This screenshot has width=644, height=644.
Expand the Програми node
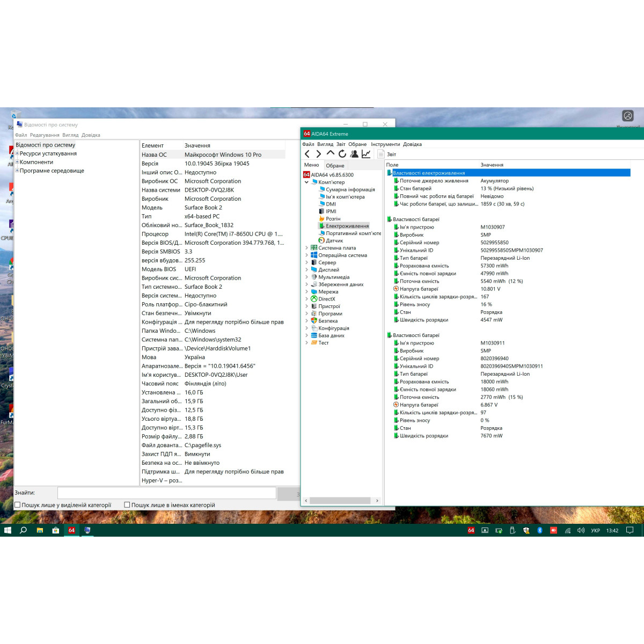(x=306, y=313)
